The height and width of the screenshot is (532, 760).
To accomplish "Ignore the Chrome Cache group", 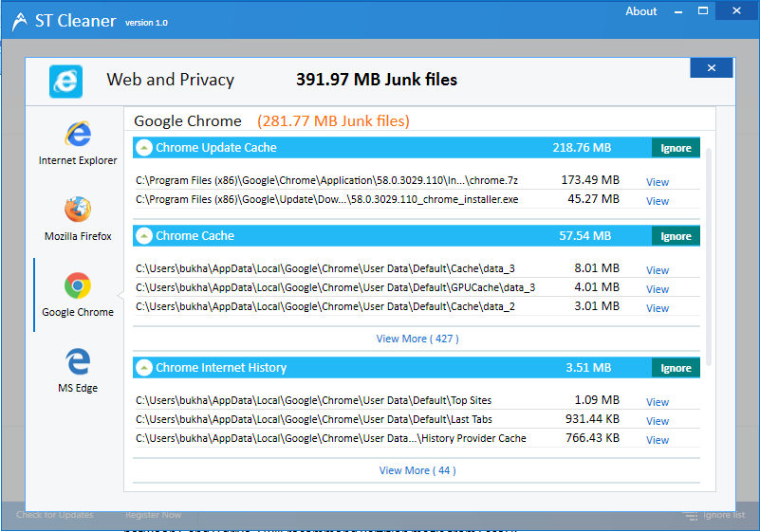I will pyautogui.click(x=676, y=236).
